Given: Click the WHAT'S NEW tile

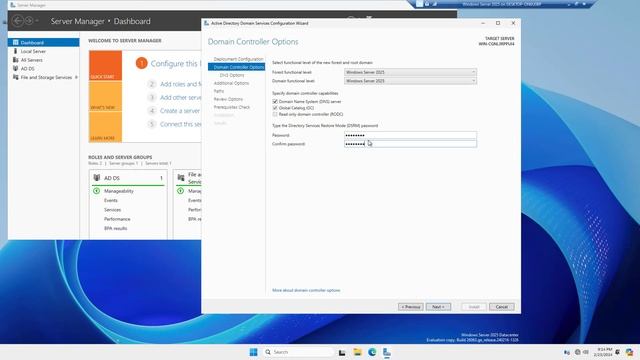Looking at the screenshot, I should [x=105, y=96].
